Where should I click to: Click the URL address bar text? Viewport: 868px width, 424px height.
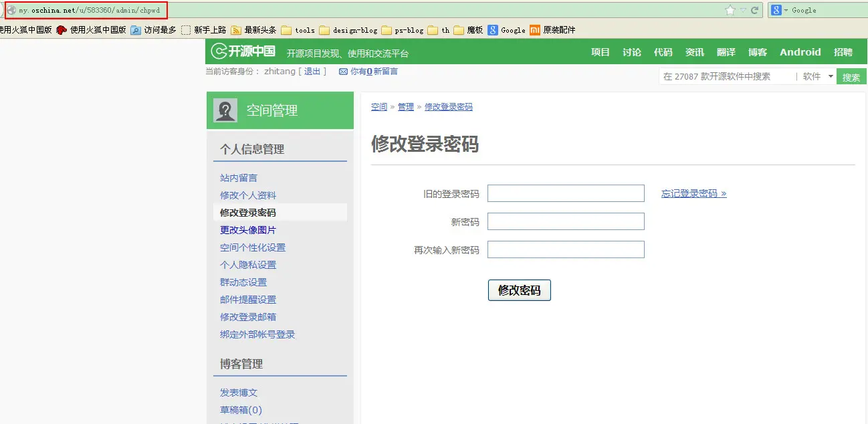[89, 10]
